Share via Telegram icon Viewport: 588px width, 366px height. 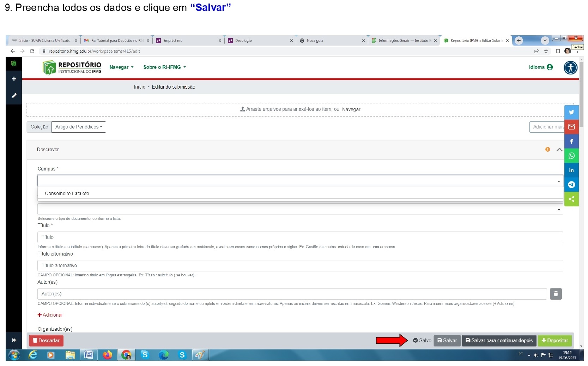coord(571,185)
